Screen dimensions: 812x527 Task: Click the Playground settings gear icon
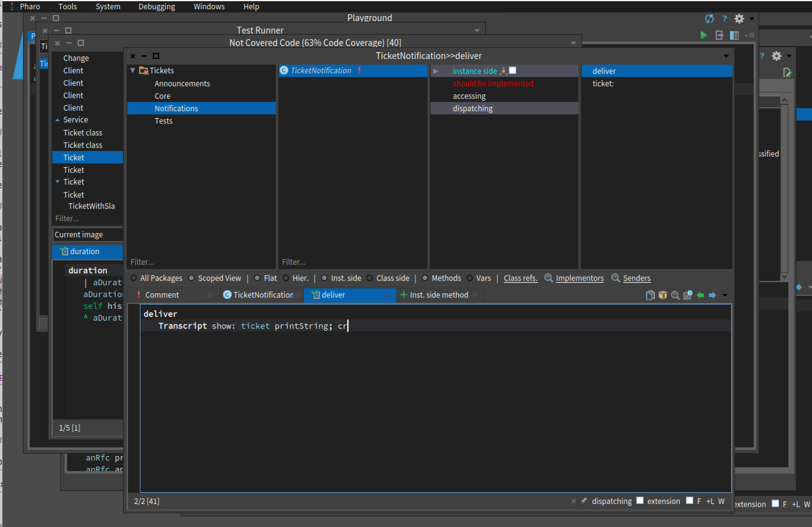(739, 19)
